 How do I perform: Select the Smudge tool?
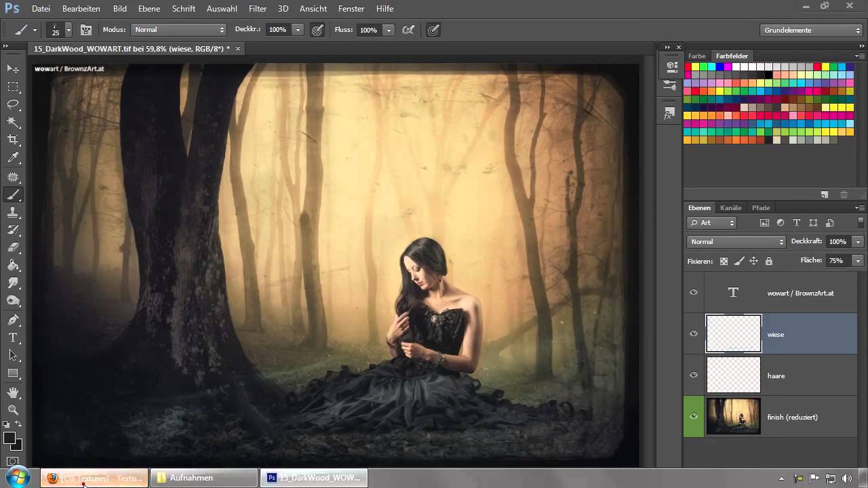click(x=13, y=283)
